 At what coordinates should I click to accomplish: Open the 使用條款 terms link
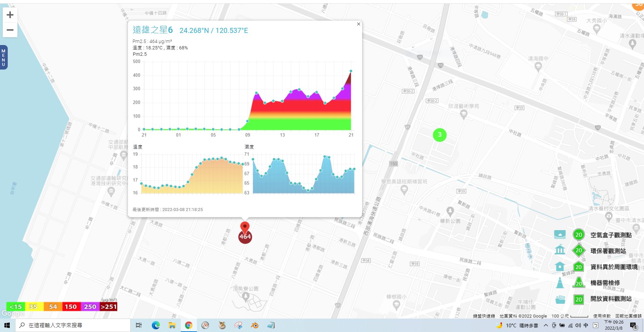point(602,316)
